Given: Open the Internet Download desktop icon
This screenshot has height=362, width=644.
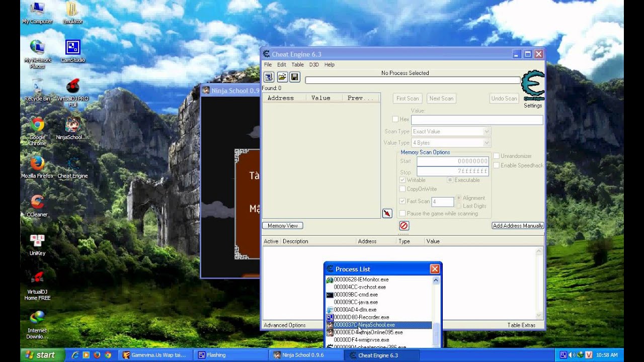Looking at the screenshot, I should pyautogui.click(x=37, y=325).
